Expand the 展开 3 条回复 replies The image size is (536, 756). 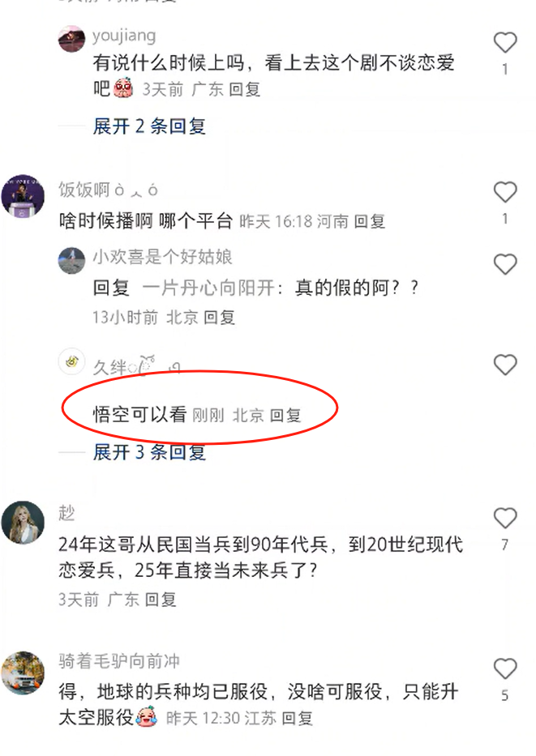[x=149, y=452]
